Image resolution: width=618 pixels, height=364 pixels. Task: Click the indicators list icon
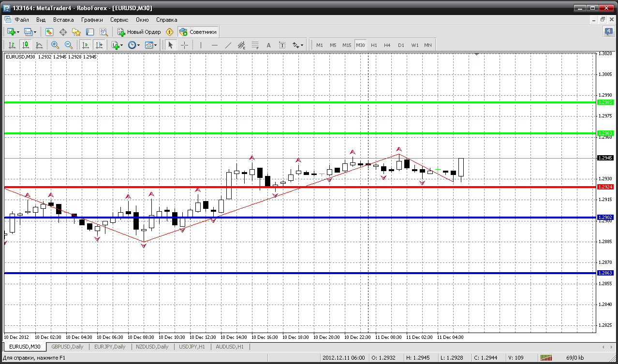pyautogui.click(x=116, y=45)
